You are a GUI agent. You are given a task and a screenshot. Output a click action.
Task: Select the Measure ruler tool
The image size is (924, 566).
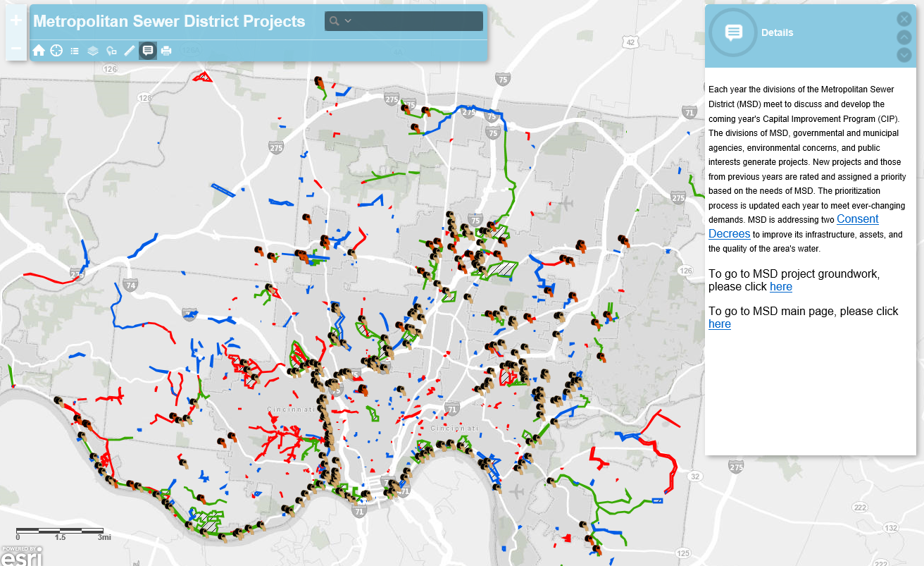(x=130, y=50)
